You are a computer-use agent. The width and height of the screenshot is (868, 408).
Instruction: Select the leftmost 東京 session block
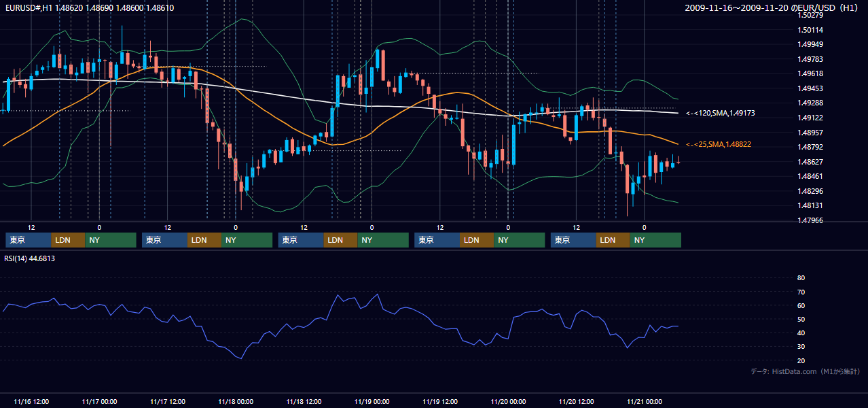click(29, 240)
